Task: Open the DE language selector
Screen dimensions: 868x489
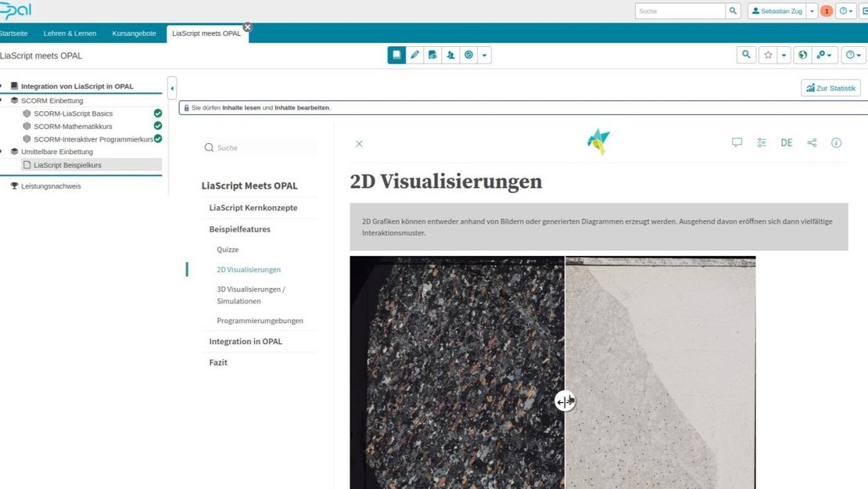Action: pyautogui.click(x=787, y=142)
